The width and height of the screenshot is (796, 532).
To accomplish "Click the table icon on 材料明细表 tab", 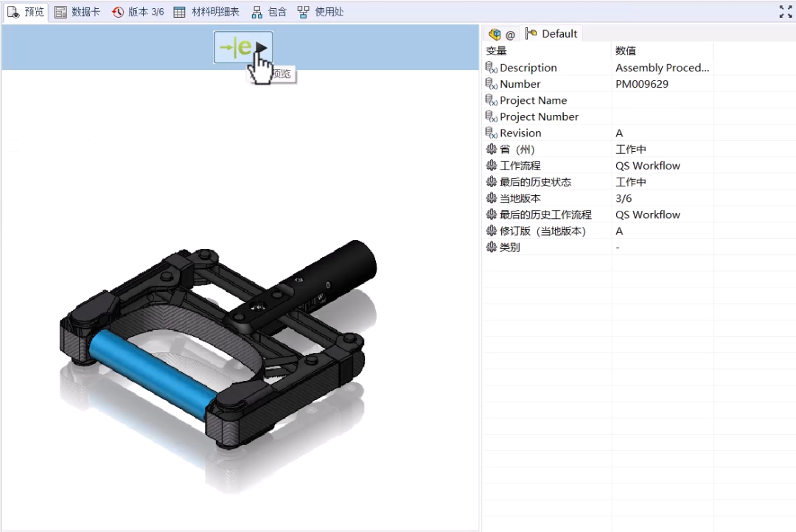I will [179, 12].
